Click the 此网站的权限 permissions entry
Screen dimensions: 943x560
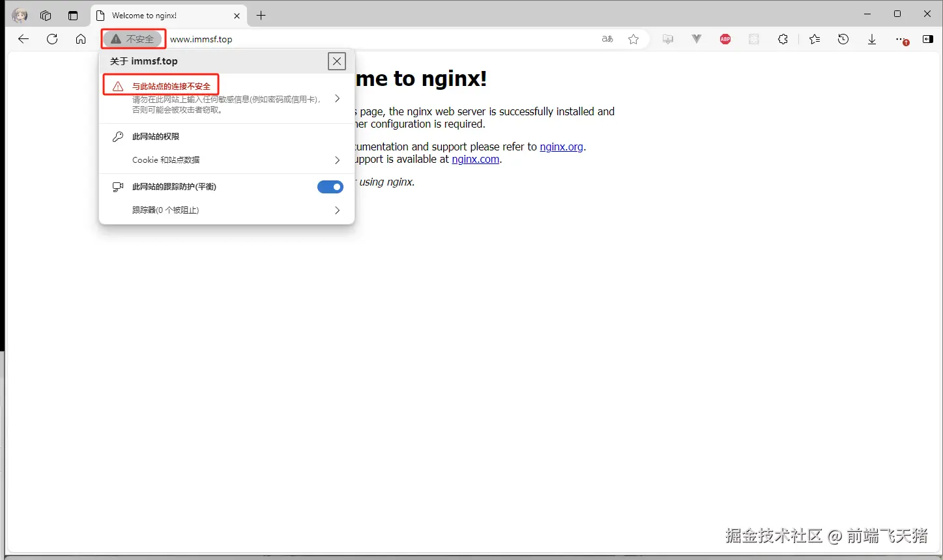156,137
